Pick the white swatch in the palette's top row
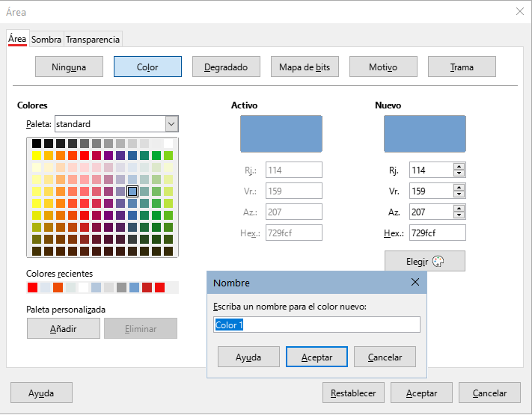Viewport: 532px width, 415px height. tap(168, 144)
